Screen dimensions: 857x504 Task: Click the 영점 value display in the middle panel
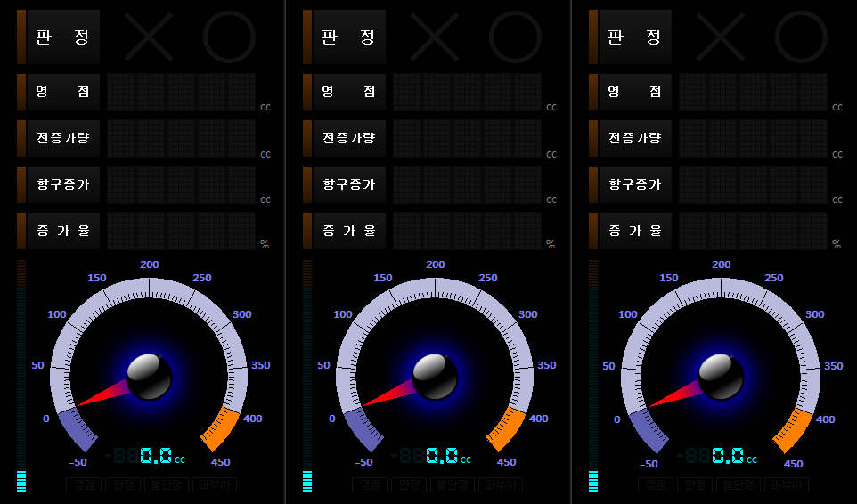(x=467, y=92)
